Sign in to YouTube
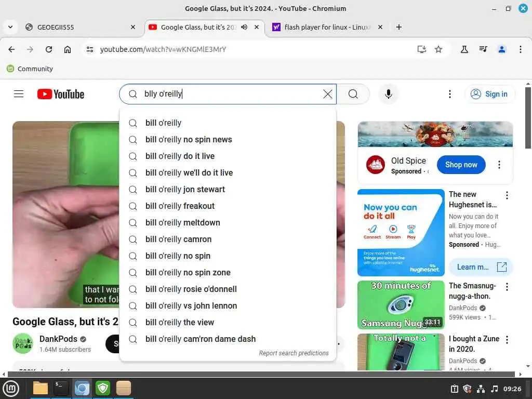 [x=489, y=94]
